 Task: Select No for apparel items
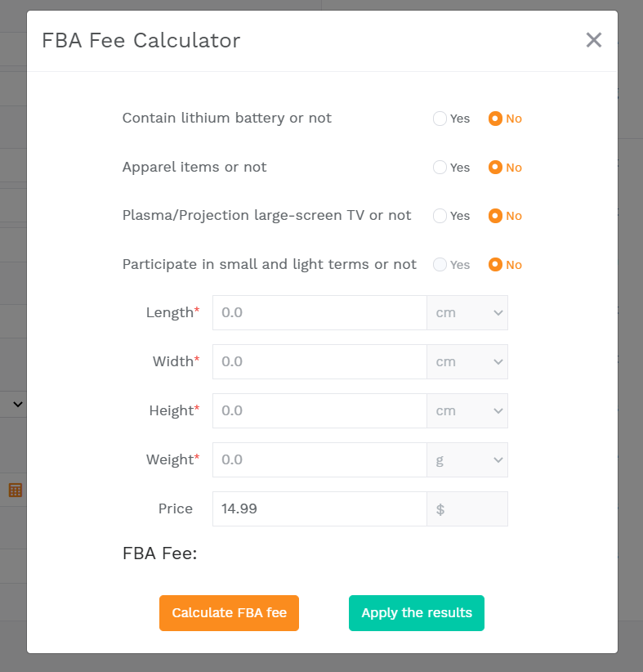pyautogui.click(x=495, y=168)
